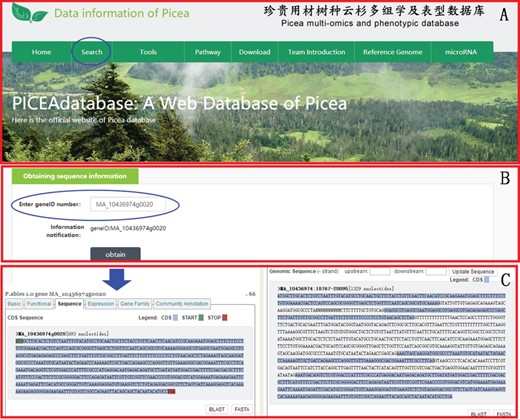Open the microRNA menu item
Viewport: 520px width, 419px height.
(x=461, y=52)
